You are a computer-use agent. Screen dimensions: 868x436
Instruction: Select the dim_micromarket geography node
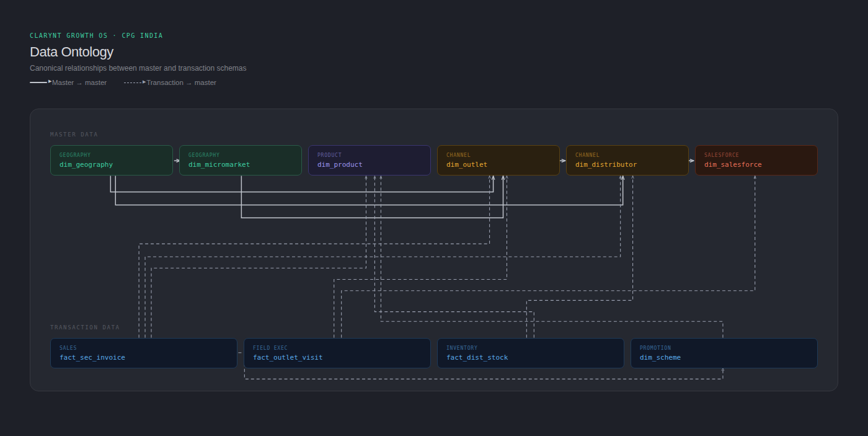pos(241,160)
